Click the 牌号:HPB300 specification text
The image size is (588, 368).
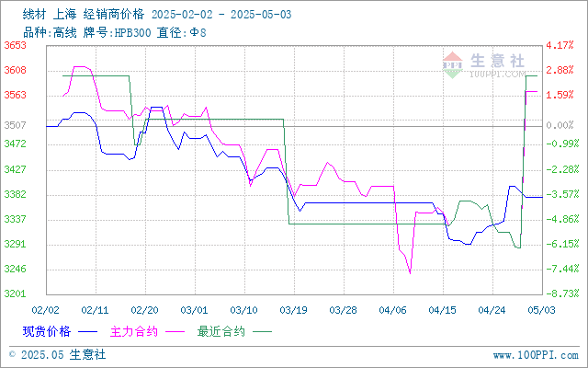tap(117, 33)
